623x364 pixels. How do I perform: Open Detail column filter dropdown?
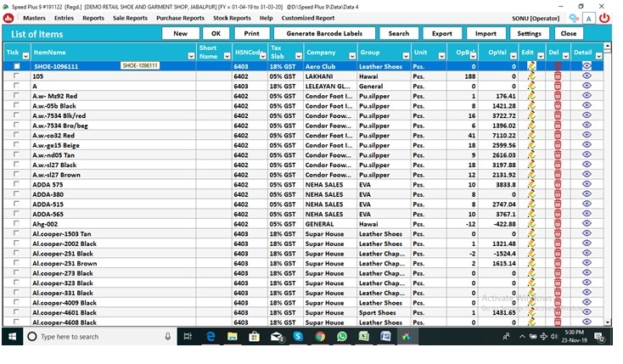point(598,56)
